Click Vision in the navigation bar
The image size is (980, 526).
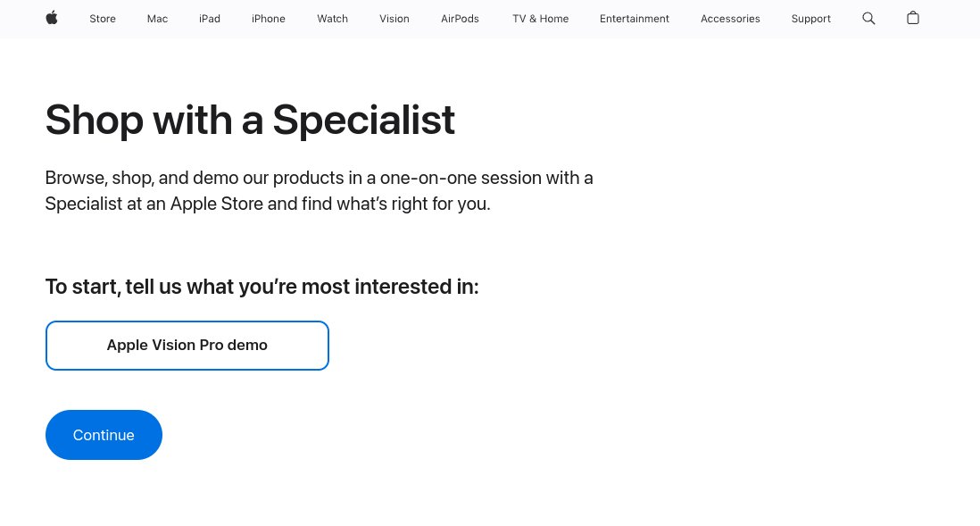[x=394, y=19]
